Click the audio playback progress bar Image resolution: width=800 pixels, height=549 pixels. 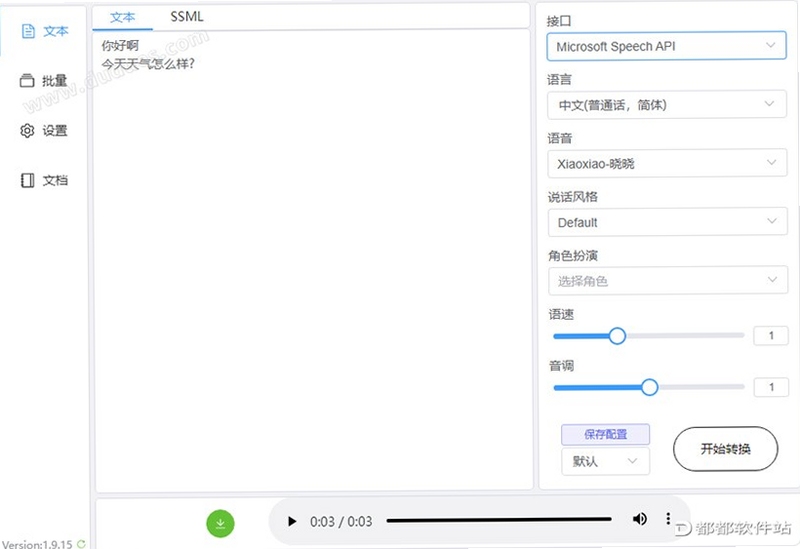tap(499, 520)
